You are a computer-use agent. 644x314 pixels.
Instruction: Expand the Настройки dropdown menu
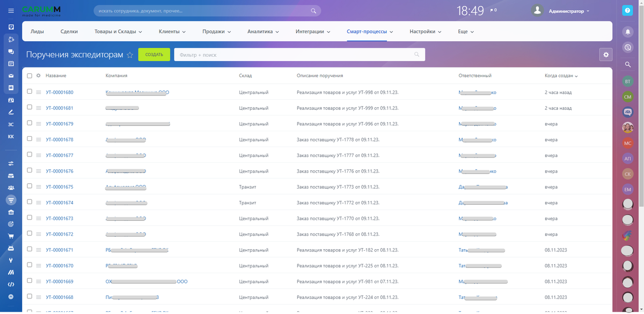click(426, 32)
